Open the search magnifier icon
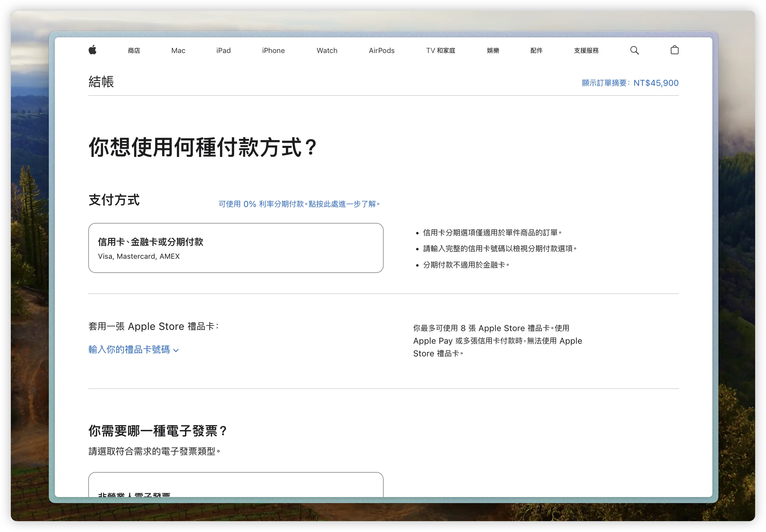The height and width of the screenshot is (532, 766). 634,50
